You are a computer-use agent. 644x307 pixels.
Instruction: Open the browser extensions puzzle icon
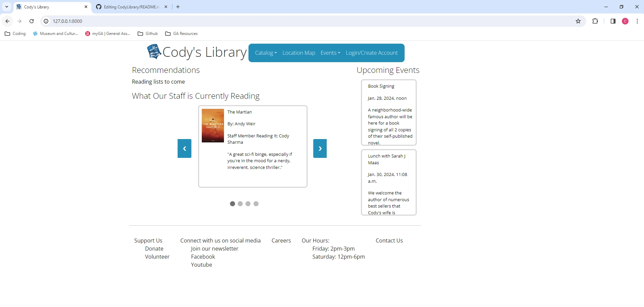point(595,21)
